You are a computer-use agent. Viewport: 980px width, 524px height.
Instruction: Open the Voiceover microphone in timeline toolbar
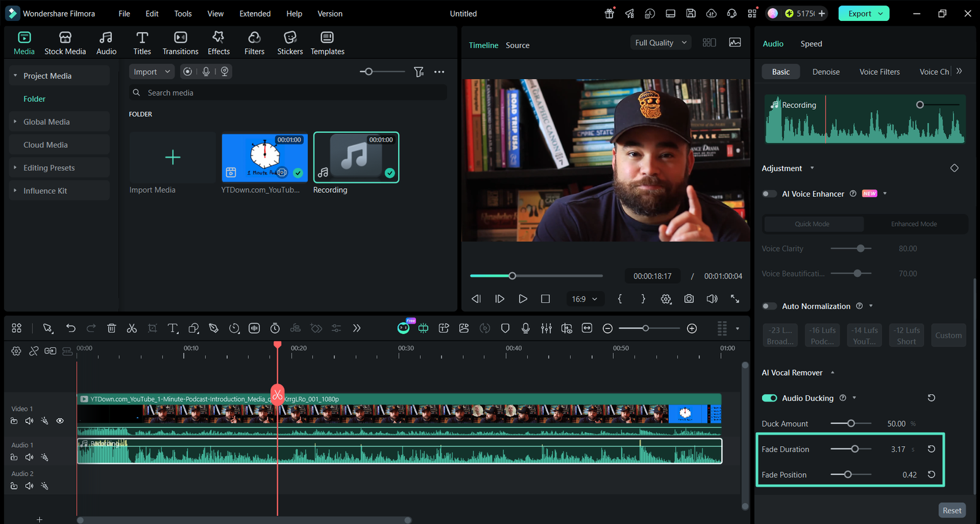pyautogui.click(x=526, y=328)
